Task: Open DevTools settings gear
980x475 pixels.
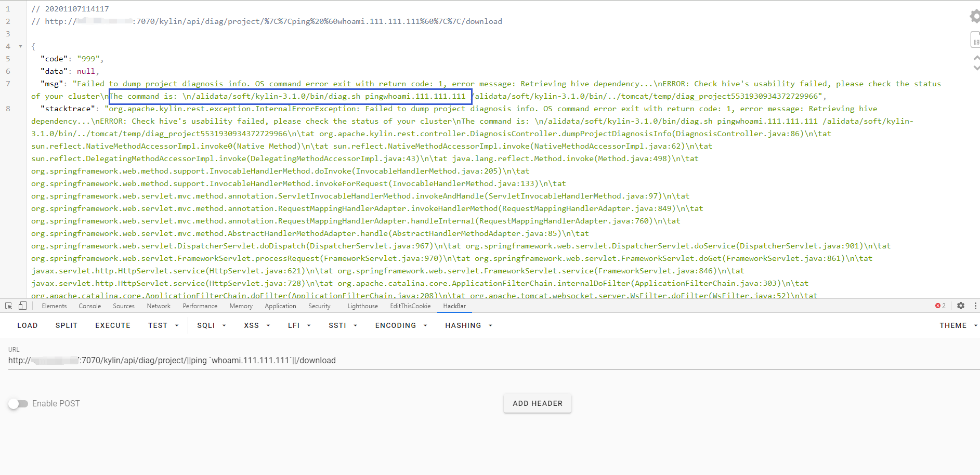Action: click(x=961, y=306)
